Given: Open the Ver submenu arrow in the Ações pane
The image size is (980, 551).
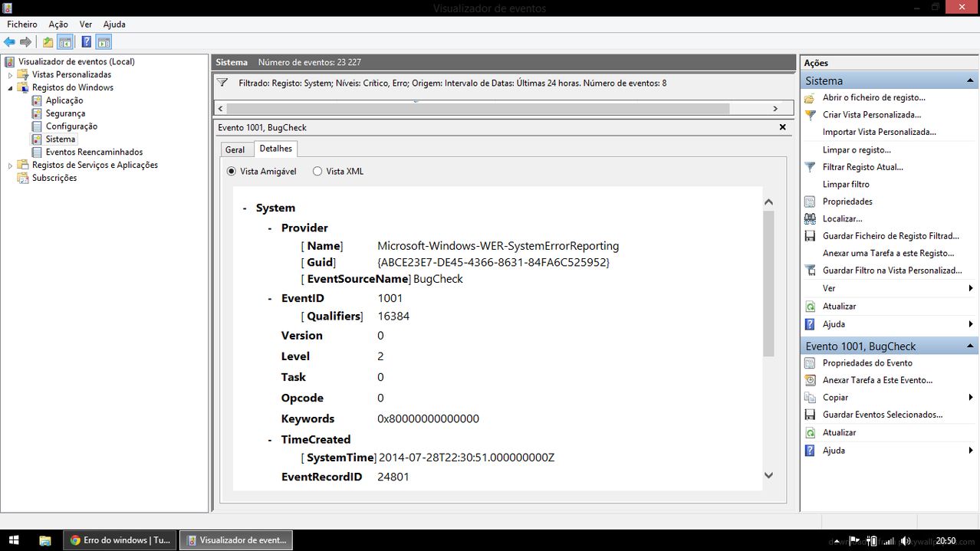Looking at the screenshot, I should (971, 288).
